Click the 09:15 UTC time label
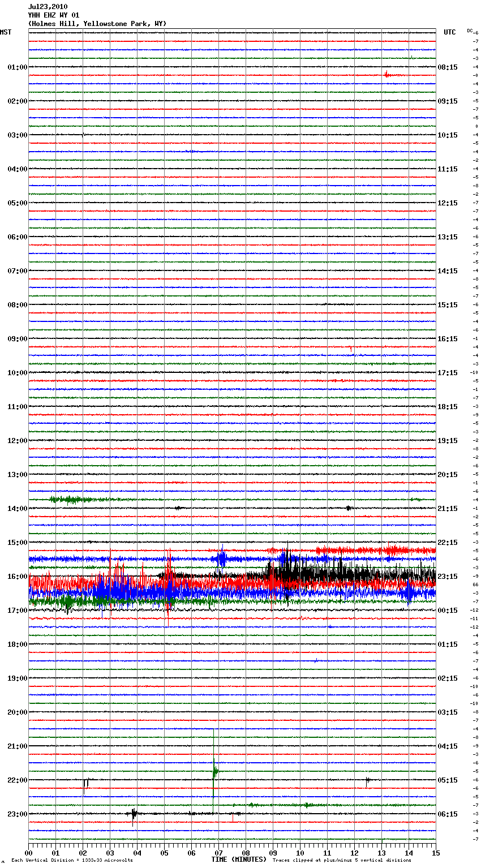The image size is (481, 868). [448, 101]
